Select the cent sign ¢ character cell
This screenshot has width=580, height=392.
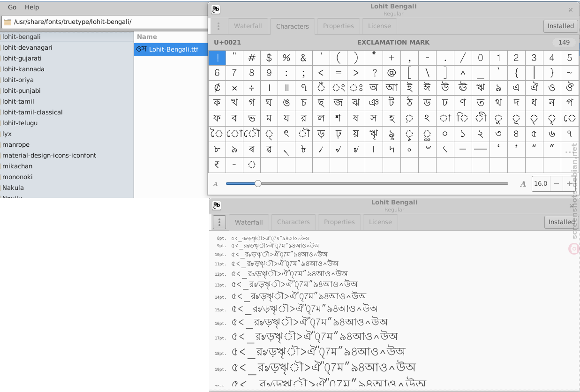[217, 88]
